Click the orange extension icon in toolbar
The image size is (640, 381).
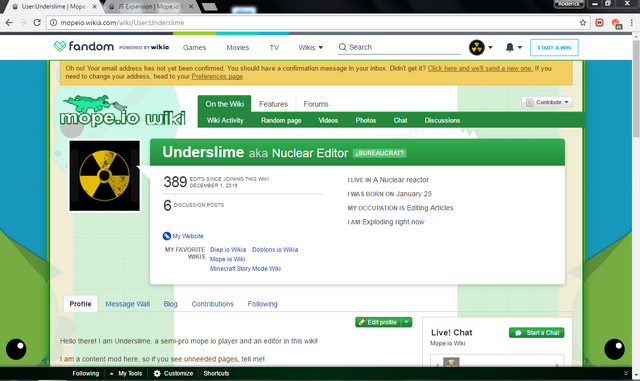pos(616,24)
